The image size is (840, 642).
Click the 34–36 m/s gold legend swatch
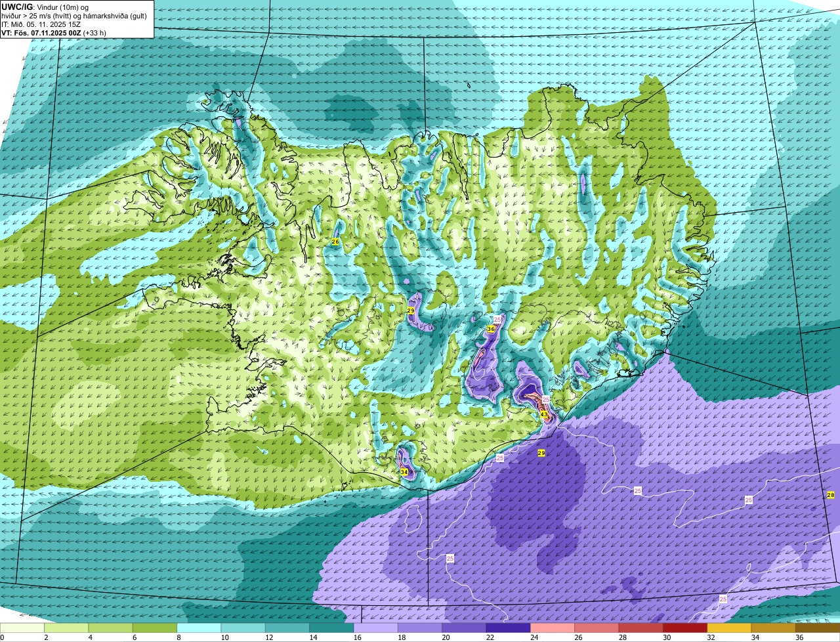(x=773, y=628)
